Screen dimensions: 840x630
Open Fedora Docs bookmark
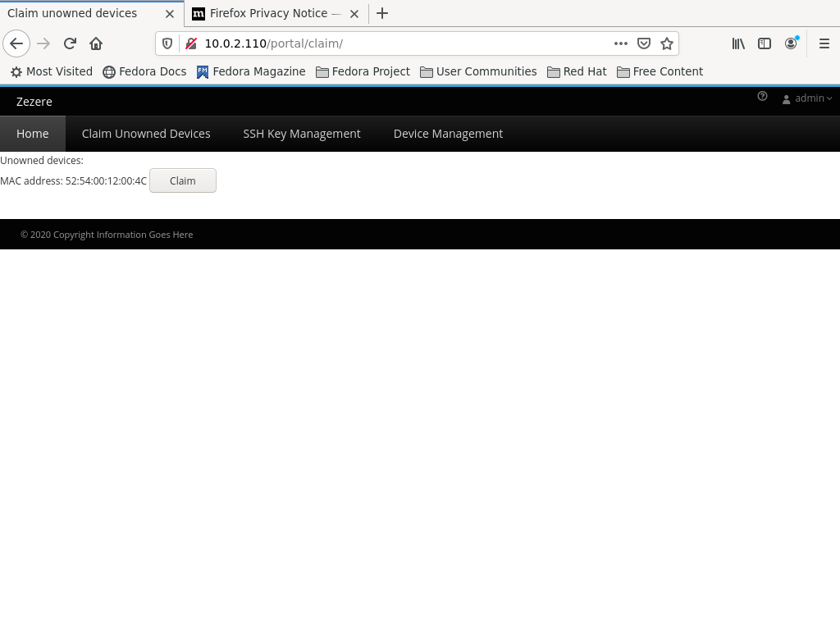(144, 72)
